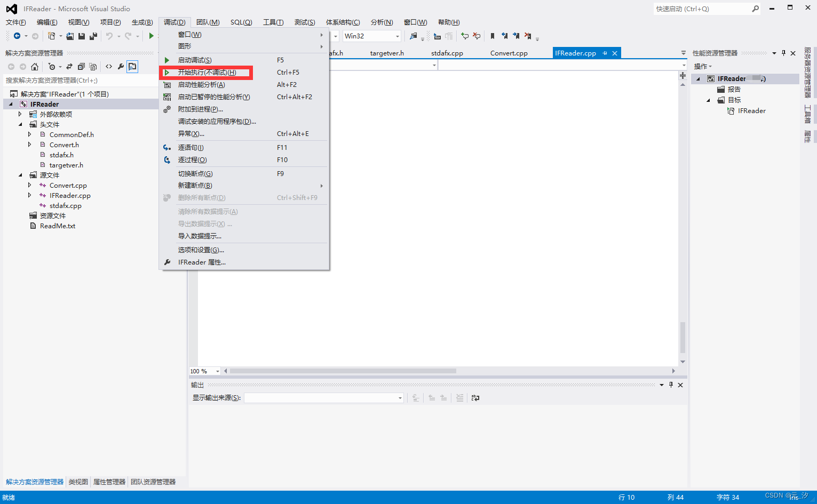Click the quick launch input box
The image size is (817, 504).
click(x=702, y=9)
